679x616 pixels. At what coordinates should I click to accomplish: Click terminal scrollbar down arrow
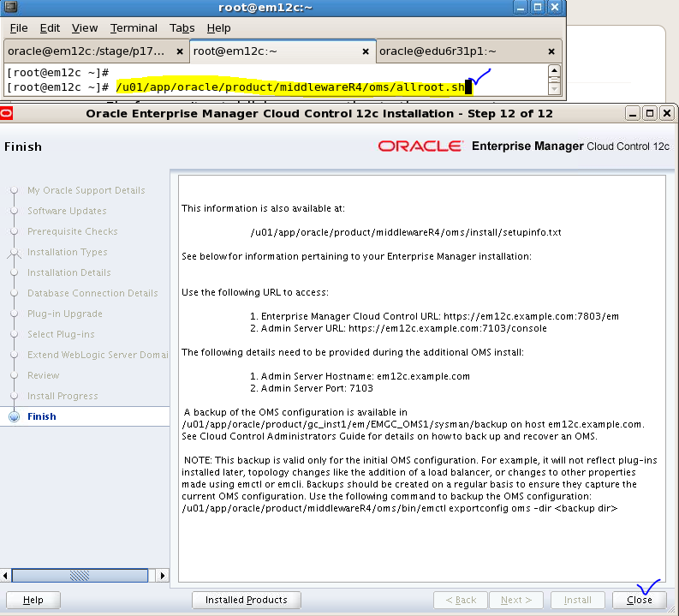point(554,89)
